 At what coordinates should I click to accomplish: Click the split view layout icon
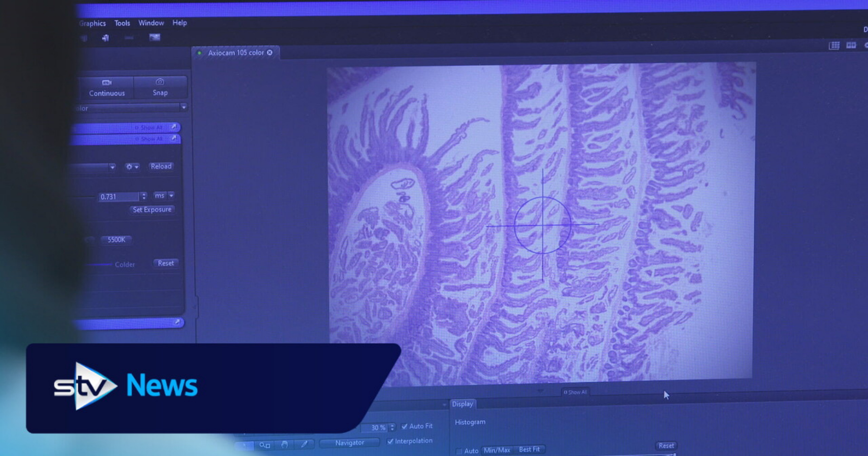[x=851, y=45]
